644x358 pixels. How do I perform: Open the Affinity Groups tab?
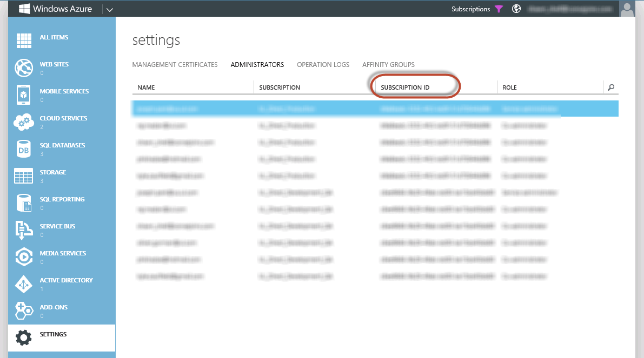(389, 65)
